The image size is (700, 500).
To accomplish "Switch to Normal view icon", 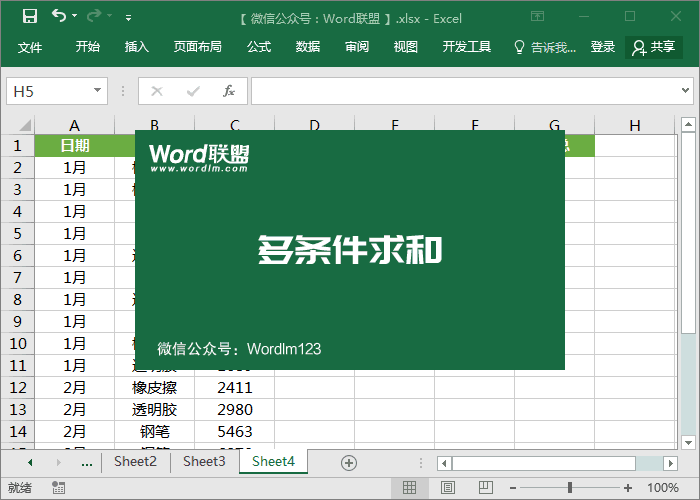I will click(x=409, y=488).
